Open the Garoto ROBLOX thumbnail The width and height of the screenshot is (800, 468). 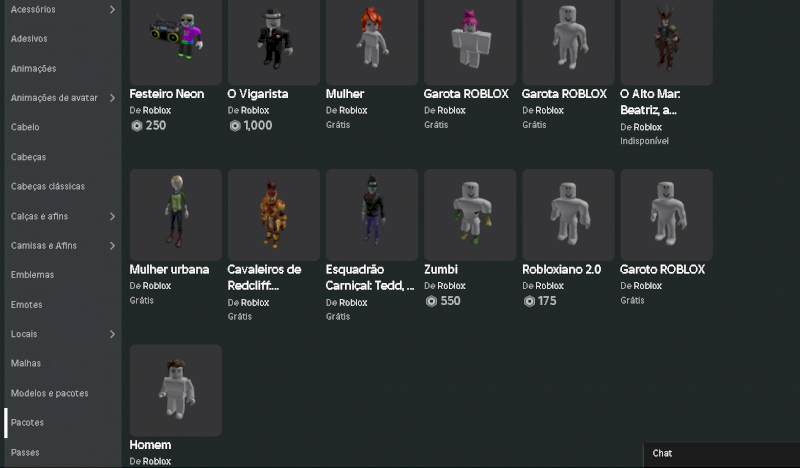(666, 215)
